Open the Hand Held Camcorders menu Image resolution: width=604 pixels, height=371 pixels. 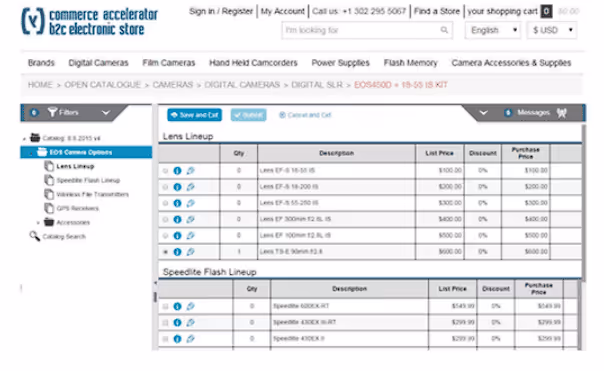253,63
